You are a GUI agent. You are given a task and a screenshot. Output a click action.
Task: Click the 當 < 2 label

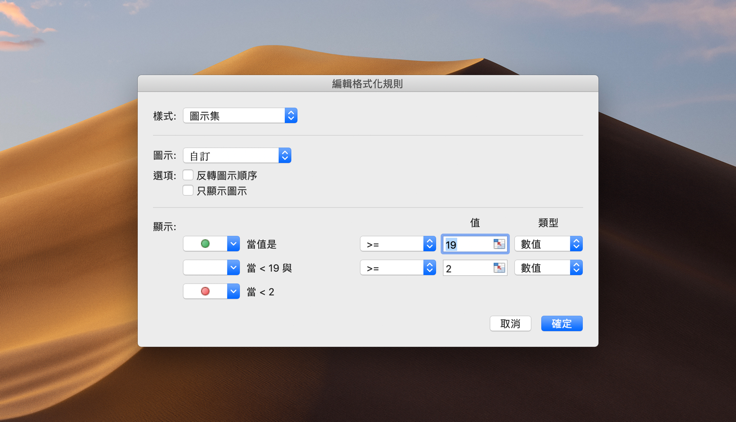(x=261, y=292)
